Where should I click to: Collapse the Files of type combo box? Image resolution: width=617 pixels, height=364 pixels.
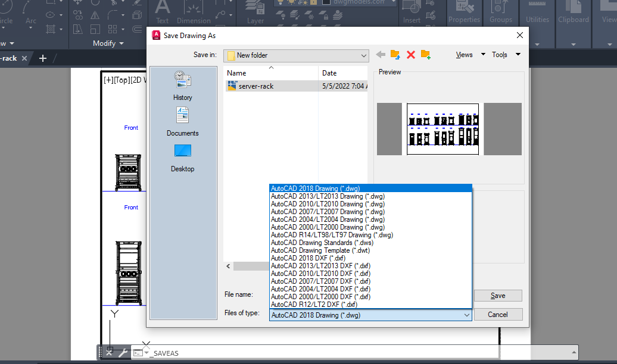pyautogui.click(x=467, y=315)
